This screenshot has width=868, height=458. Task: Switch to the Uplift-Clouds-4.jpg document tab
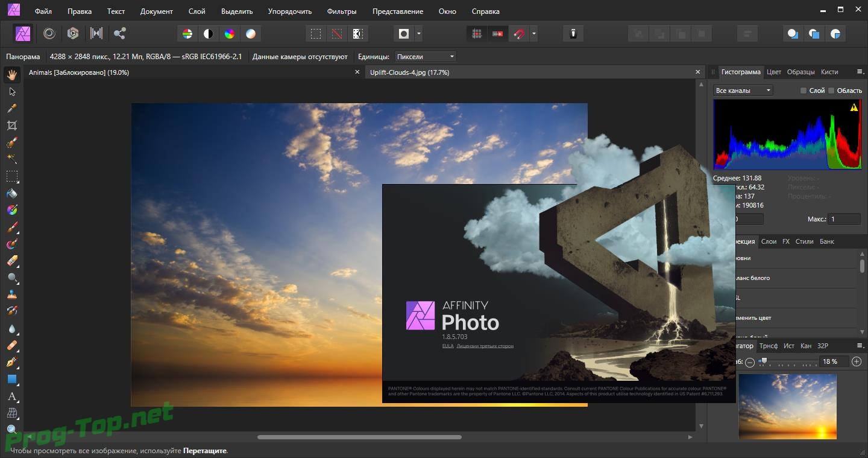pos(409,72)
